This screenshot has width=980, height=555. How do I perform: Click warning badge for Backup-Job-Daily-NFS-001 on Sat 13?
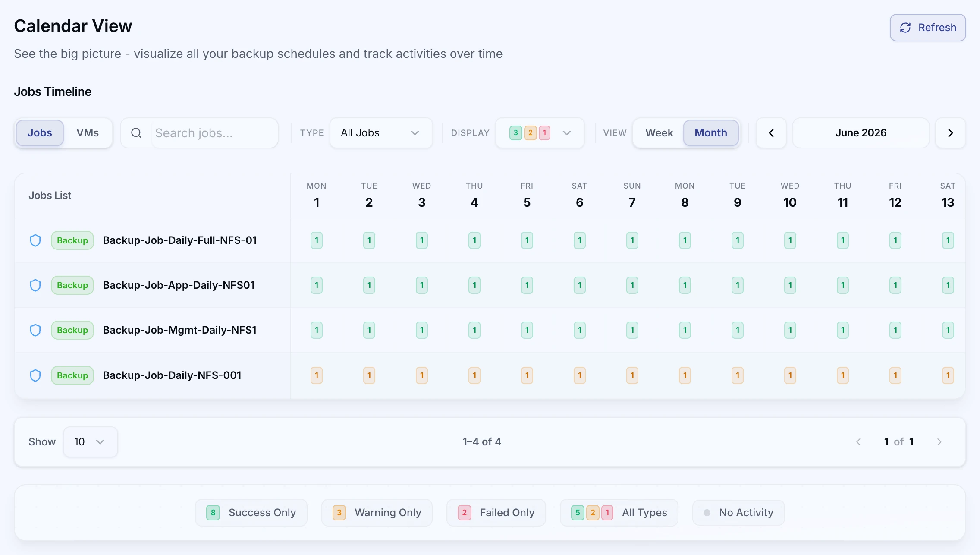(x=948, y=375)
